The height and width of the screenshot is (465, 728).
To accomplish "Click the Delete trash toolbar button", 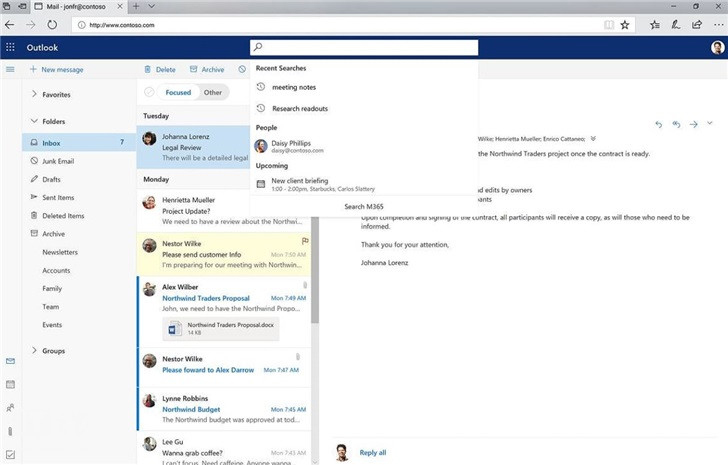I will click(x=159, y=70).
